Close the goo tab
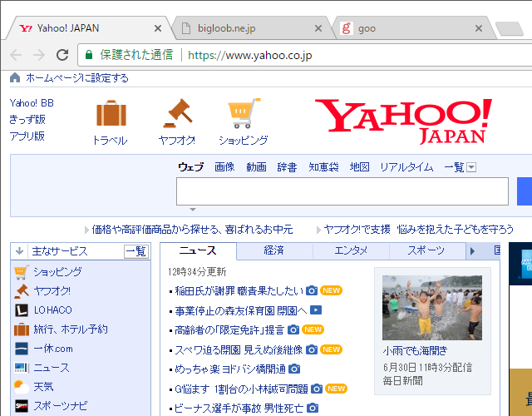This screenshot has width=532, height=416. [x=479, y=28]
